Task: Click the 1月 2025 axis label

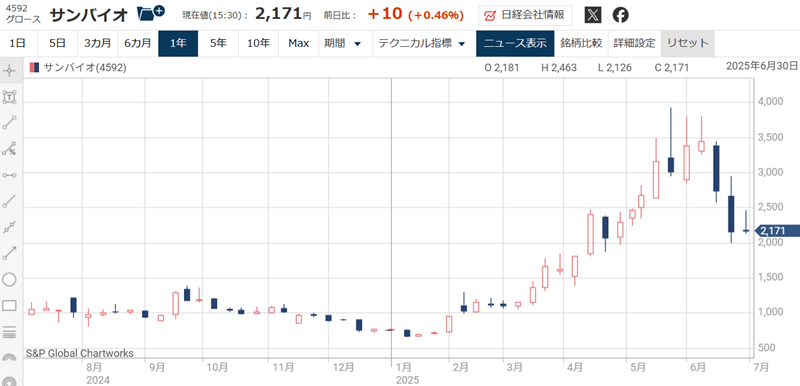Action: tap(408, 373)
